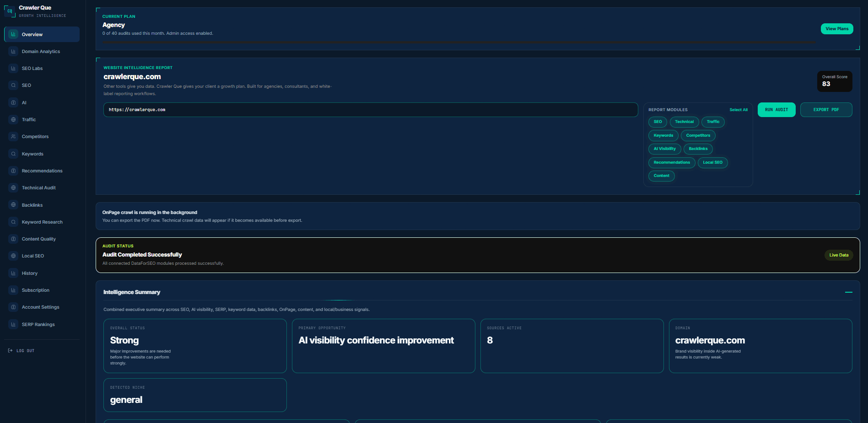Click the Overall Status Strong card
Screen dimensions: 868x423
coord(195,346)
